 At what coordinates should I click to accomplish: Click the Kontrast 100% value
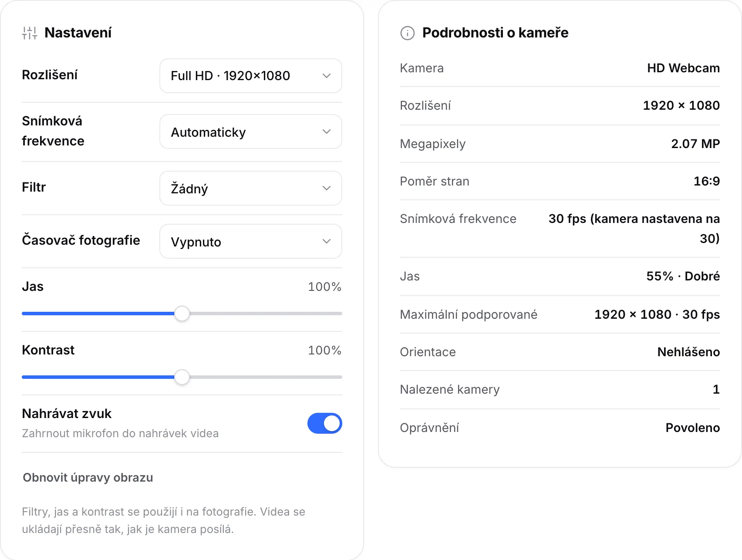point(324,350)
